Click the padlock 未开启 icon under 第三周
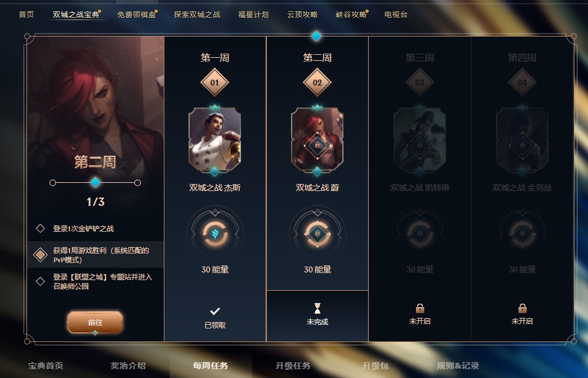Image resolution: width=588 pixels, height=378 pixels. coord(419,308)
